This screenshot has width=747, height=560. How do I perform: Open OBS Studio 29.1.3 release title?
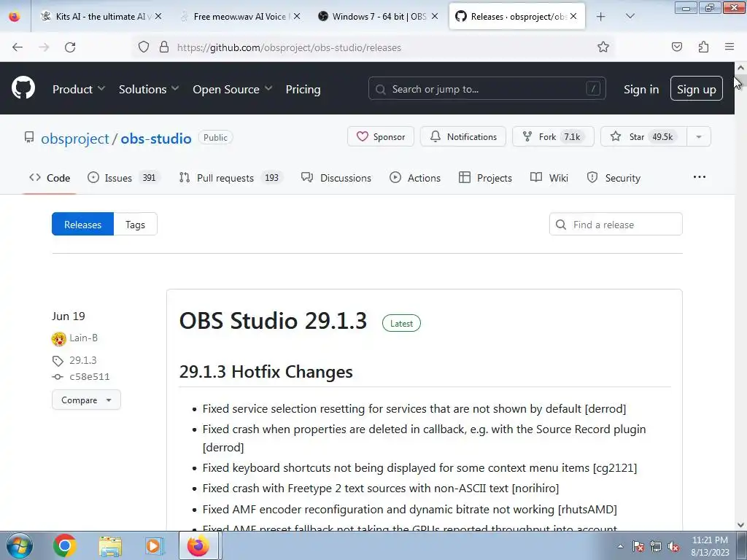(x=273, y=321)
